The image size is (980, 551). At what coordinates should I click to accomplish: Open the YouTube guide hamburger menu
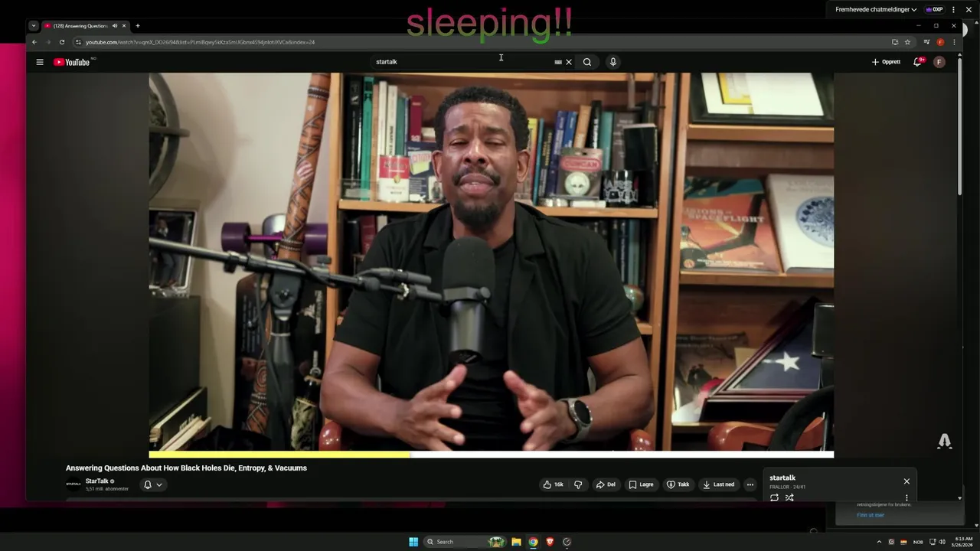pos(40,62)
